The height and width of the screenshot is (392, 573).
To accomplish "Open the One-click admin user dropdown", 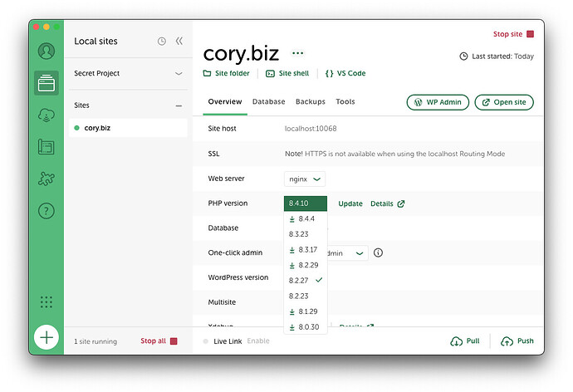I will [347, 252].
